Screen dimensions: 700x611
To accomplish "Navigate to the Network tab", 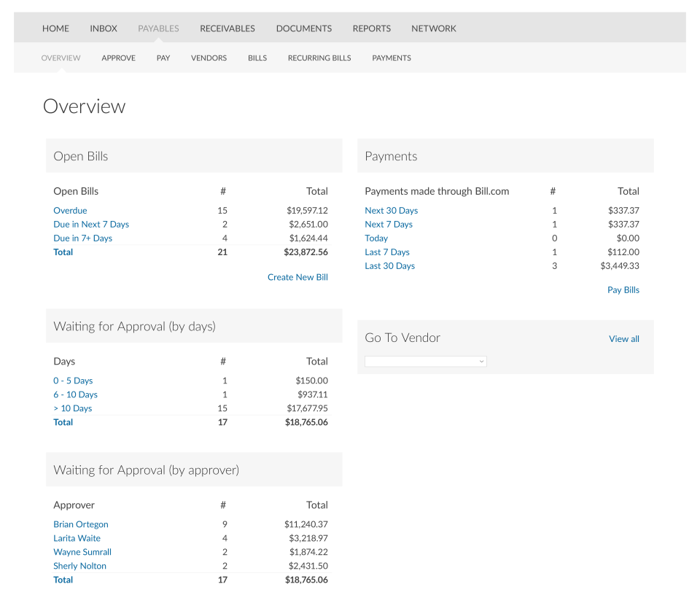I will point(433,28).
